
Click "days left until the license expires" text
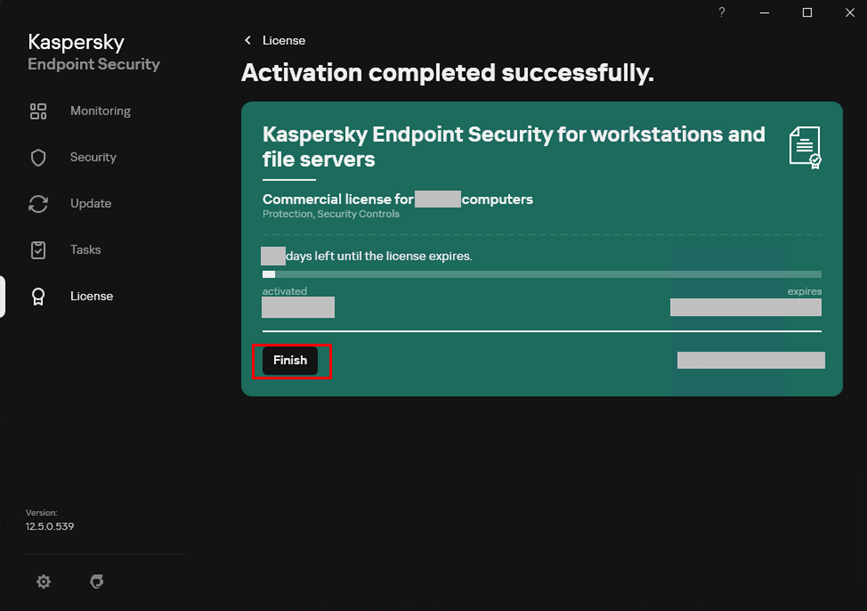click(379, 256)
